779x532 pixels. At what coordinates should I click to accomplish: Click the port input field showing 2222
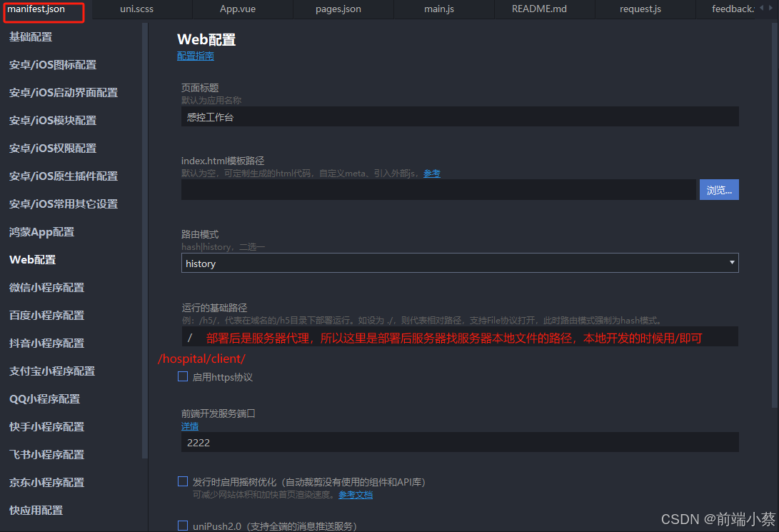460,441
